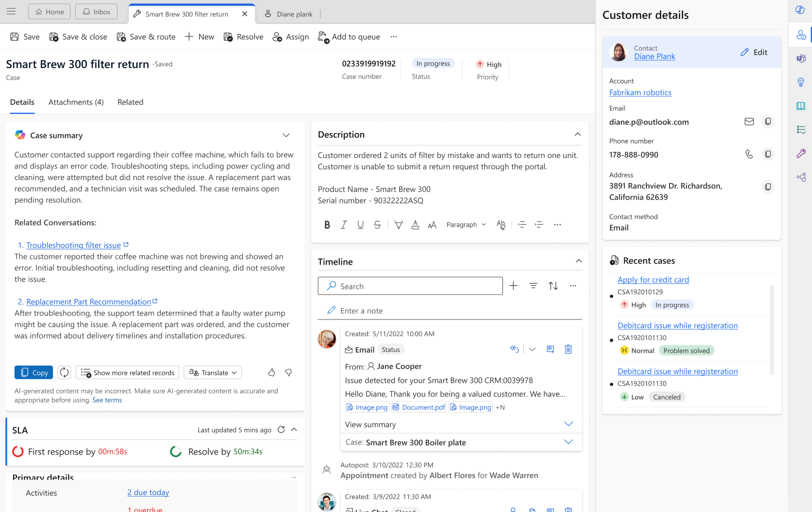Open the Related tab
This screenshot has height=512, width=812.
click(x=131, y=102)
